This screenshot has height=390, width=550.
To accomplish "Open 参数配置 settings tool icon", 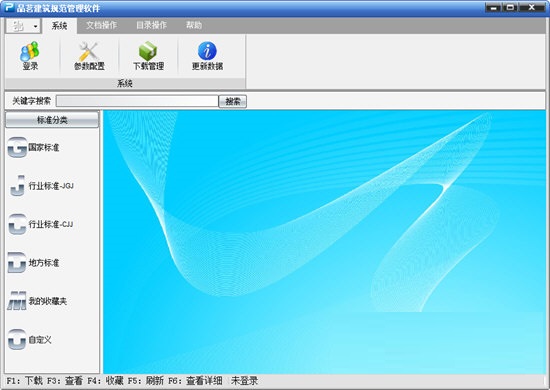I will pos(88,52).
